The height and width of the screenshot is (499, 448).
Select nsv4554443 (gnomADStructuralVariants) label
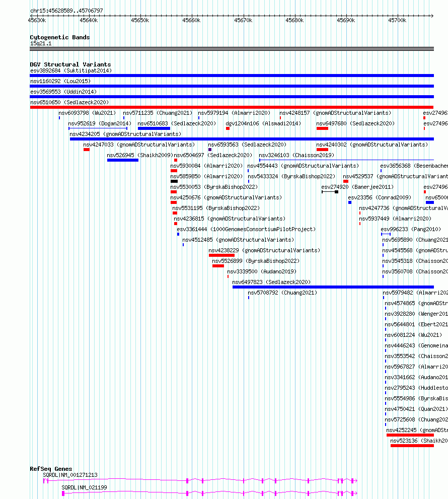coord(303,166)
